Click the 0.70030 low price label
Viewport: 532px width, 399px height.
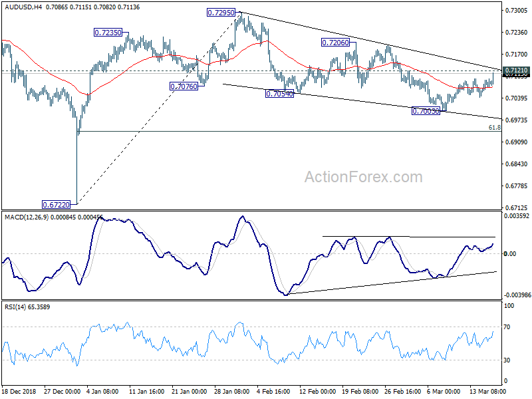click(426, 111)
